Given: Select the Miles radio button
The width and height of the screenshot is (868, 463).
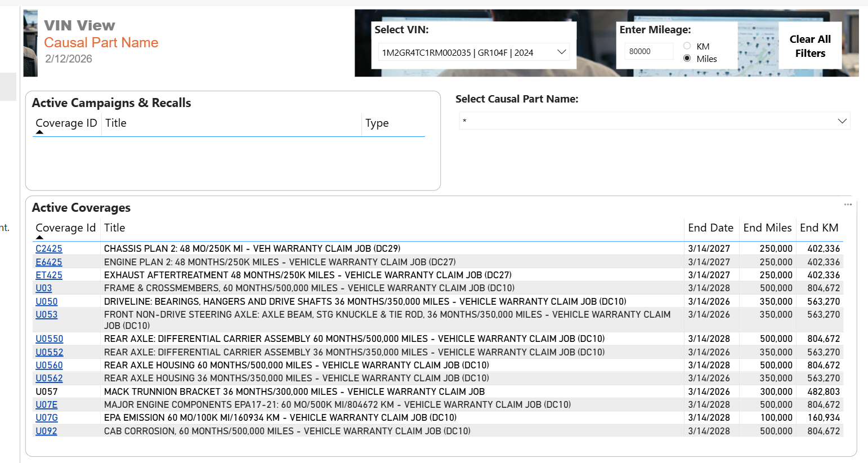Looking at the screenshot, I should [687, 59].
